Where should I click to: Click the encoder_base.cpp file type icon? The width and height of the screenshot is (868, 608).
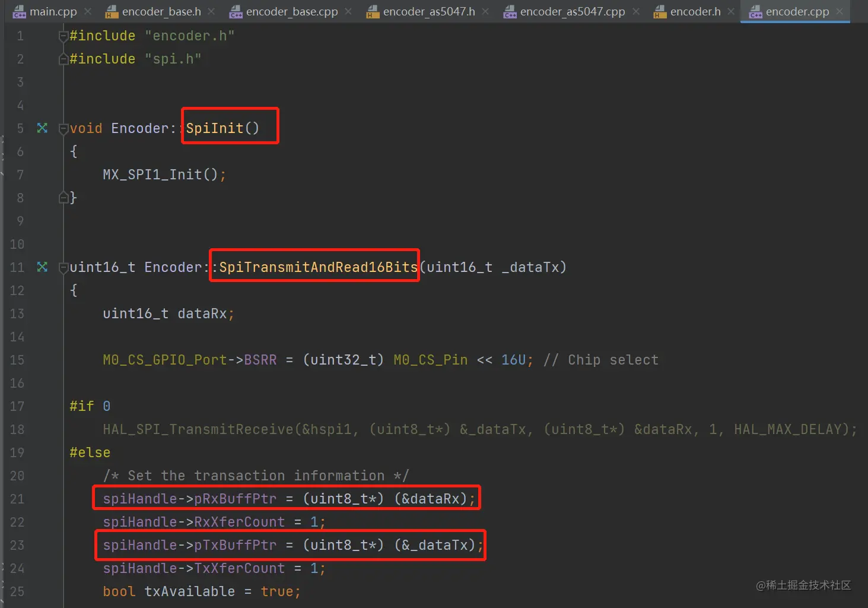(236, 12)
